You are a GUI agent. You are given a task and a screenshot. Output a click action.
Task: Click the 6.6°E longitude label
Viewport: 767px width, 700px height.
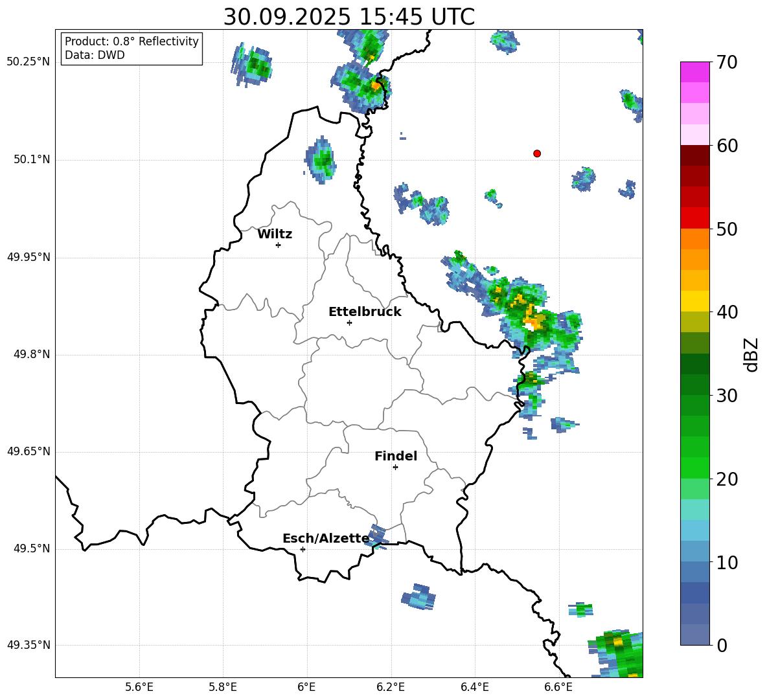coord(558,687)
